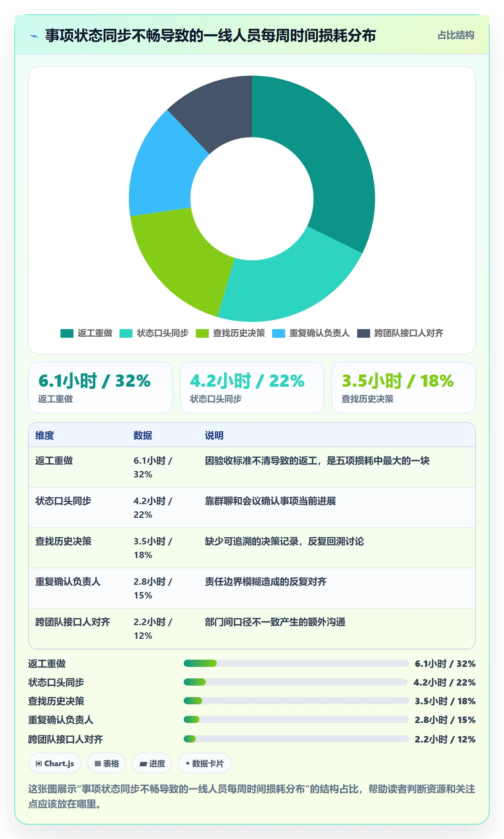Toggle the 返工重做 legend swatch
Viewport: 504px width, 839px height.
pos(67,333)
